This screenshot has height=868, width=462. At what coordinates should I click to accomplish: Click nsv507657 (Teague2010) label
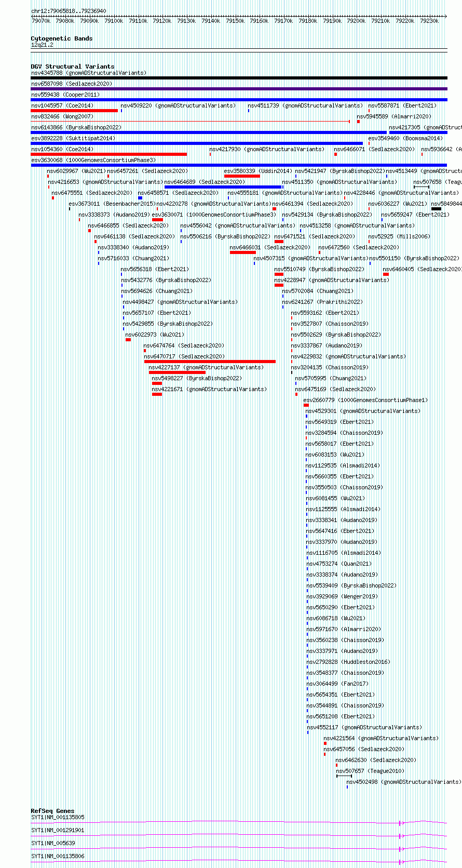pos(370,771)
